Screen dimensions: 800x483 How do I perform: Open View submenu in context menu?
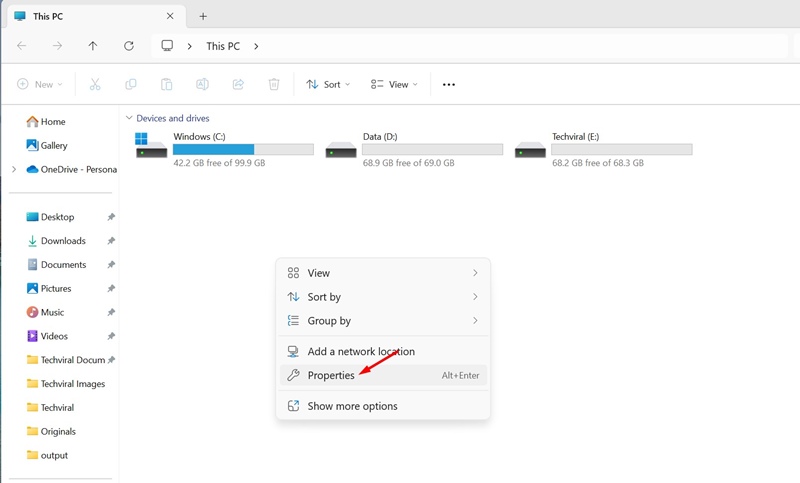click(x=383, y=273)
